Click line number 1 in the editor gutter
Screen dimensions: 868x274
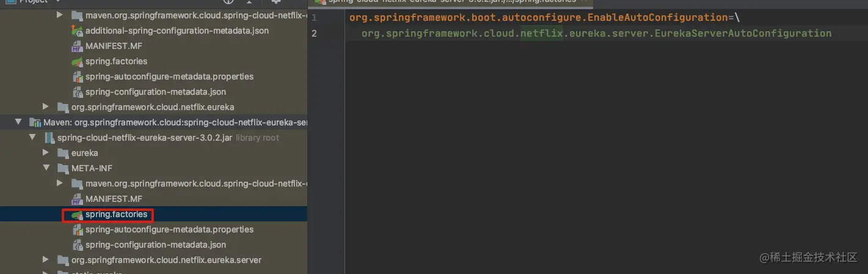click(x=314, y=18)
